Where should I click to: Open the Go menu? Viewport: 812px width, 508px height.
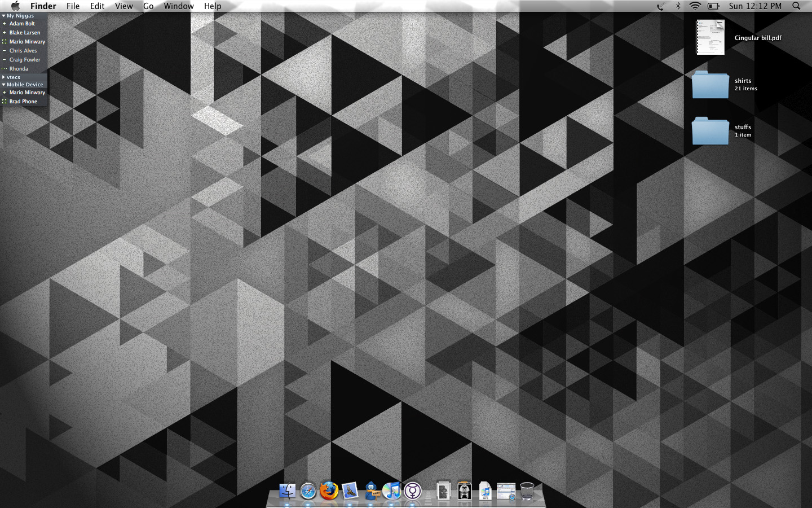coord(148,6)
